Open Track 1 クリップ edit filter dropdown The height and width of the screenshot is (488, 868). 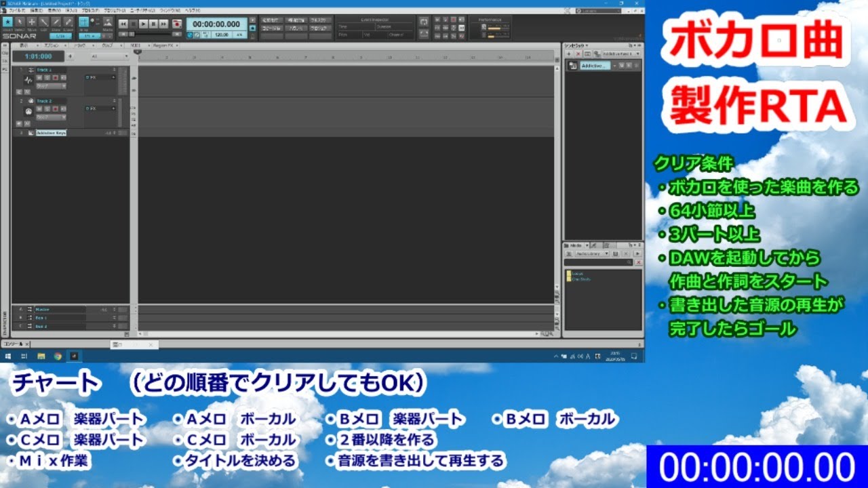pos(51,86)
